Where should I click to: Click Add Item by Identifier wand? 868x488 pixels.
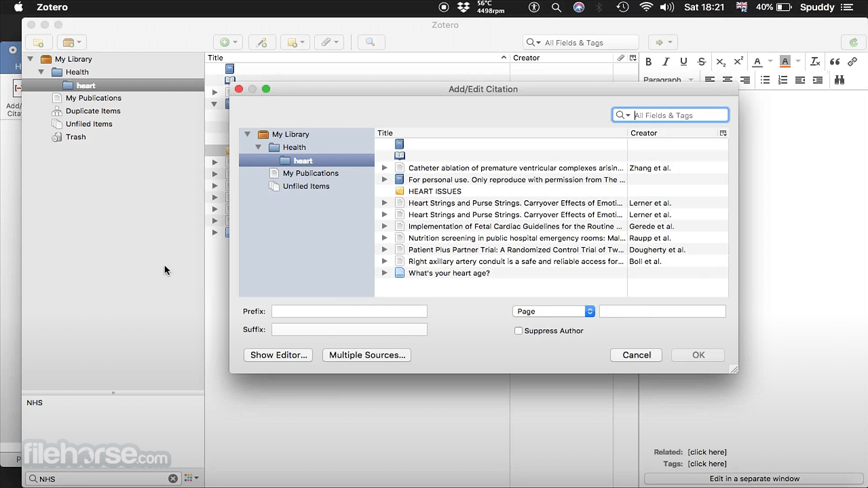click(262, 42)
